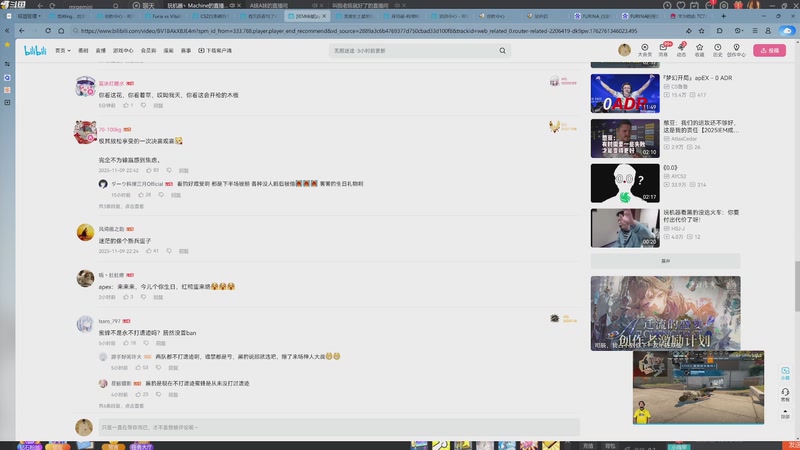Reply to the Isaro_797 comment
The width and height of the screenshot is (800, 450).
(x=161, y=343)
